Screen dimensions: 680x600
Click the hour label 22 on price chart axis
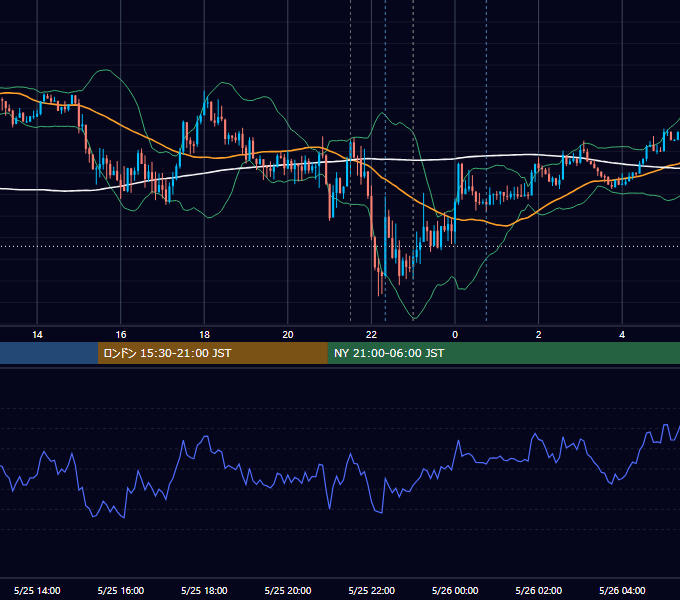pyautogui.click(x=372, y=335)
